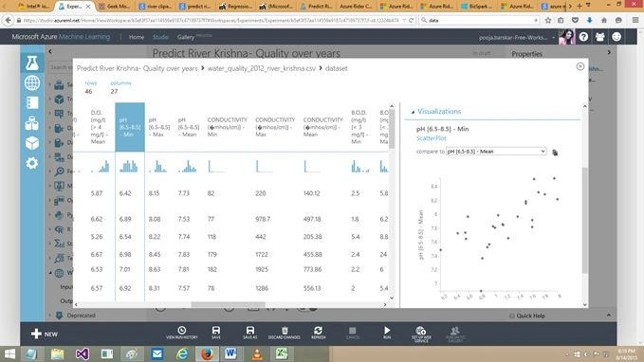Expand the Quick Help panel arrow
This screenshot has height=362, width=644.
pyautogui.click(x=609, y=316)
